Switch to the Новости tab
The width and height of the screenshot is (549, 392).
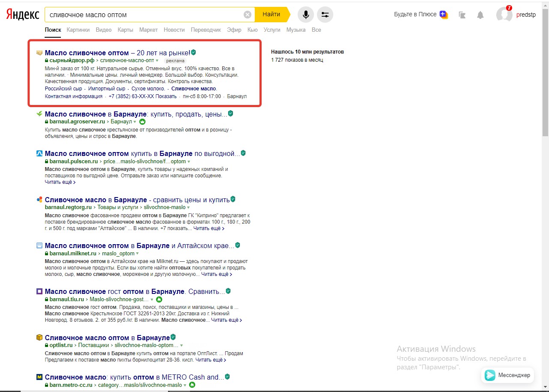point(174,30)
